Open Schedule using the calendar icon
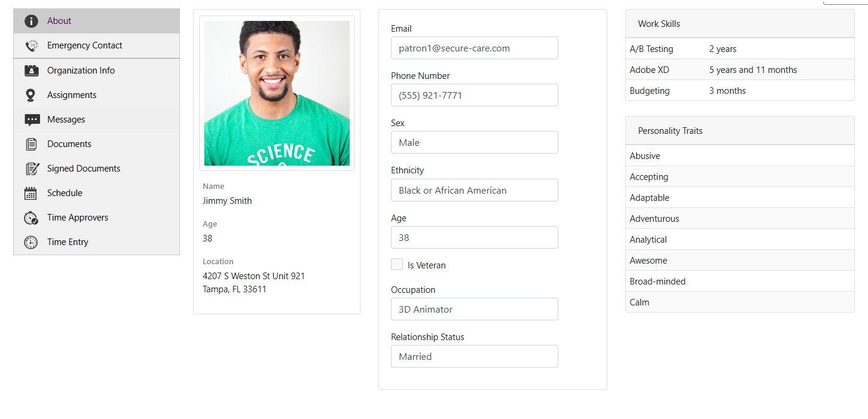Screen dimensions: 868x419 [30, 192]
